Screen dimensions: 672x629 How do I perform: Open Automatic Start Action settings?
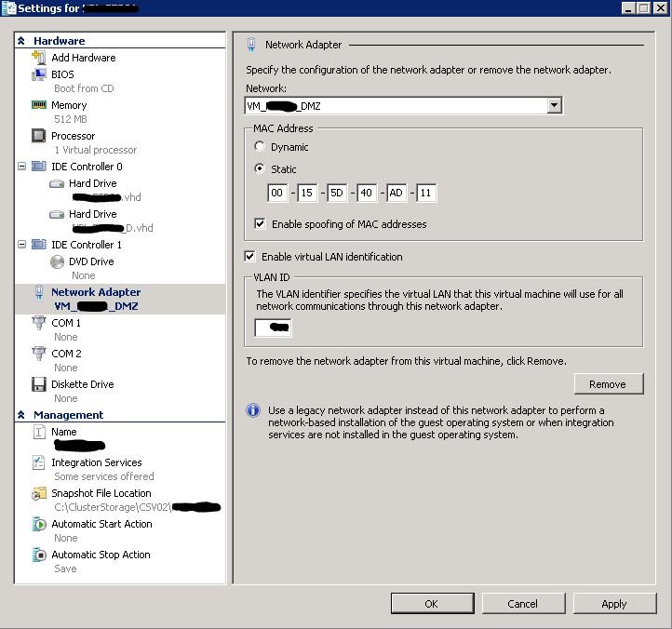pos(101,524)
